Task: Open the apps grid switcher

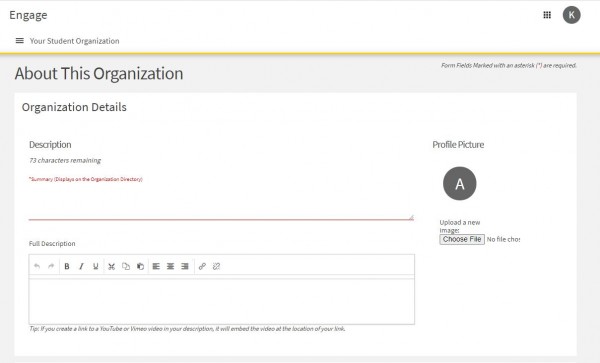Action: click(547, 15)
